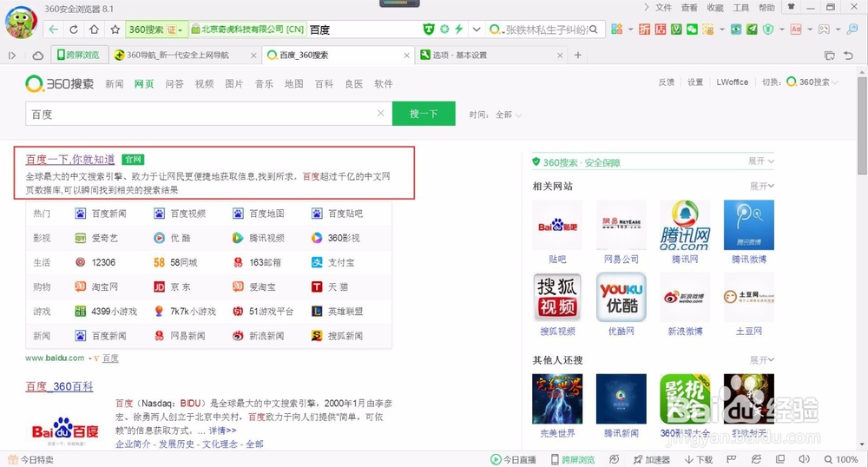
Task: Click the green shield security icon in address bar
Action: pyautogui.click(x=429, y=30)
